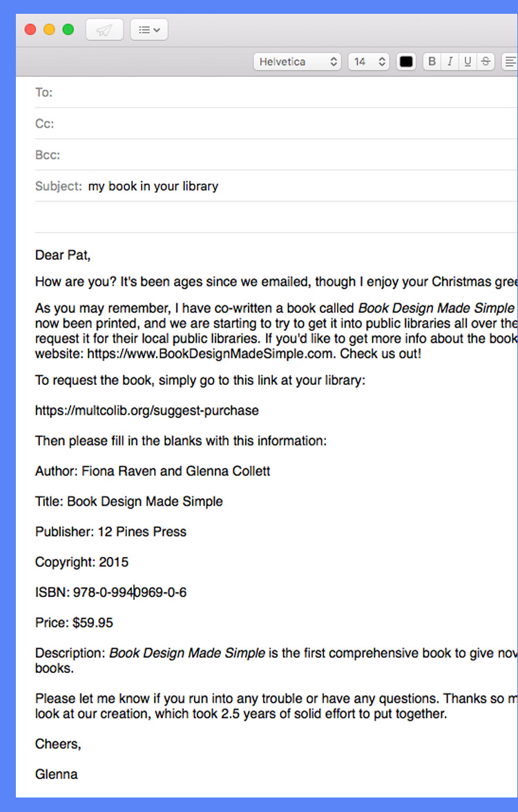This screenshot has width=518, height=812.
Task: Apply italic formatting with the I icon
Action: (x=449, y=61)
